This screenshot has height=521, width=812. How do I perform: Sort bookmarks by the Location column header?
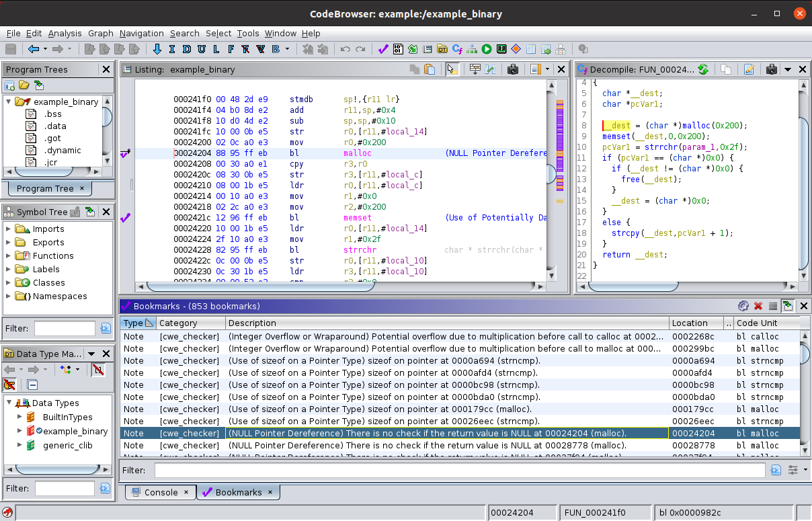(690, 323)
